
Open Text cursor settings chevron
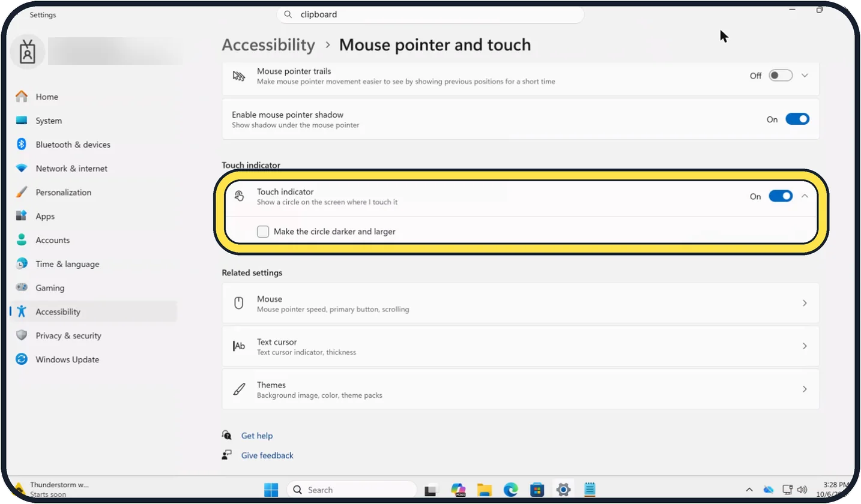(x=805, y=346)
